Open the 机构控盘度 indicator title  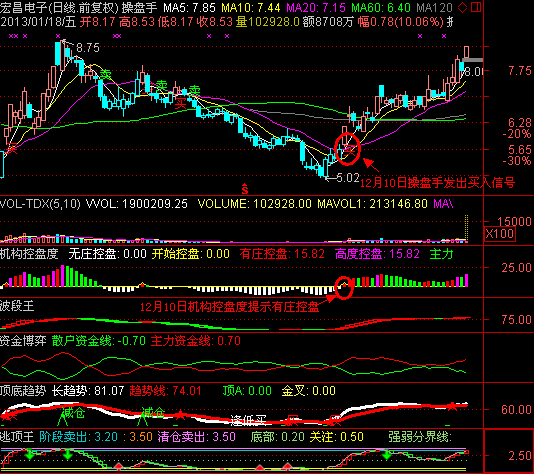[x=29, y=254]
